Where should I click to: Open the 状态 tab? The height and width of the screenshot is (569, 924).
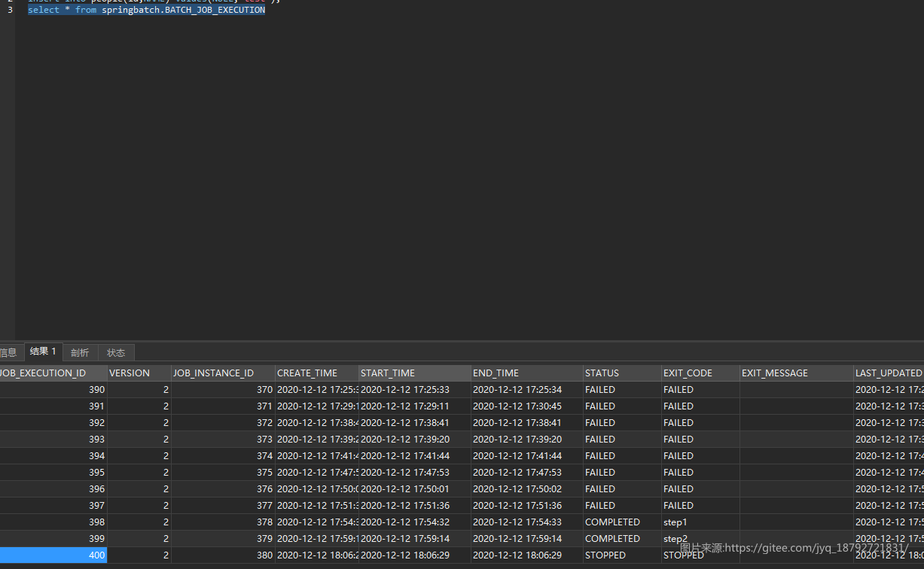(116, 352)
